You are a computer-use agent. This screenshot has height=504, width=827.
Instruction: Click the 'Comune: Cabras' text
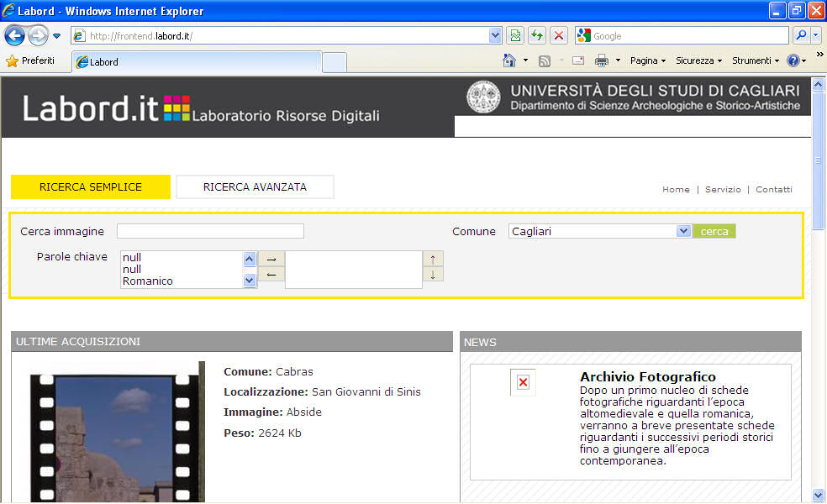point(268,371)
